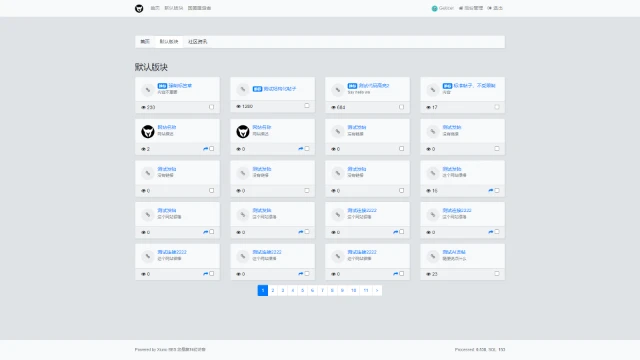Open the post title on the 684-views card
The width and height of the screenshot is (640, 360).
(x=374, y=86)
